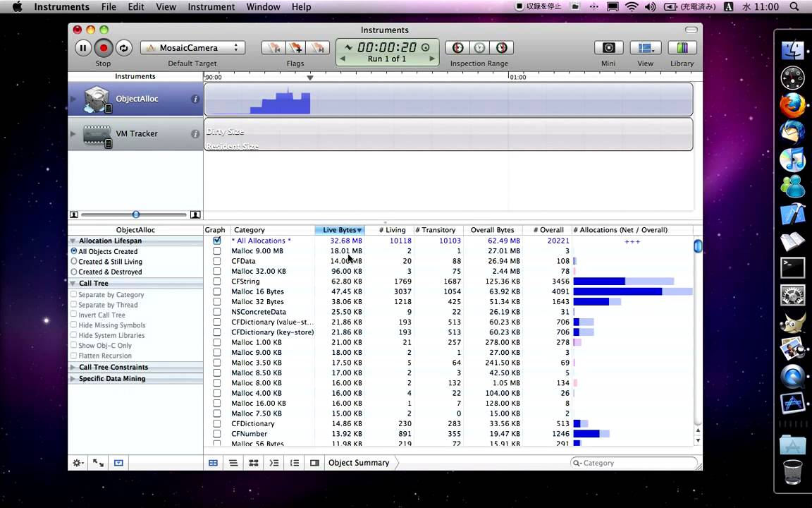Screen dimensions: 812x508
Task: Toggle the detail pane visibility icon
Action: coord(118,463)
